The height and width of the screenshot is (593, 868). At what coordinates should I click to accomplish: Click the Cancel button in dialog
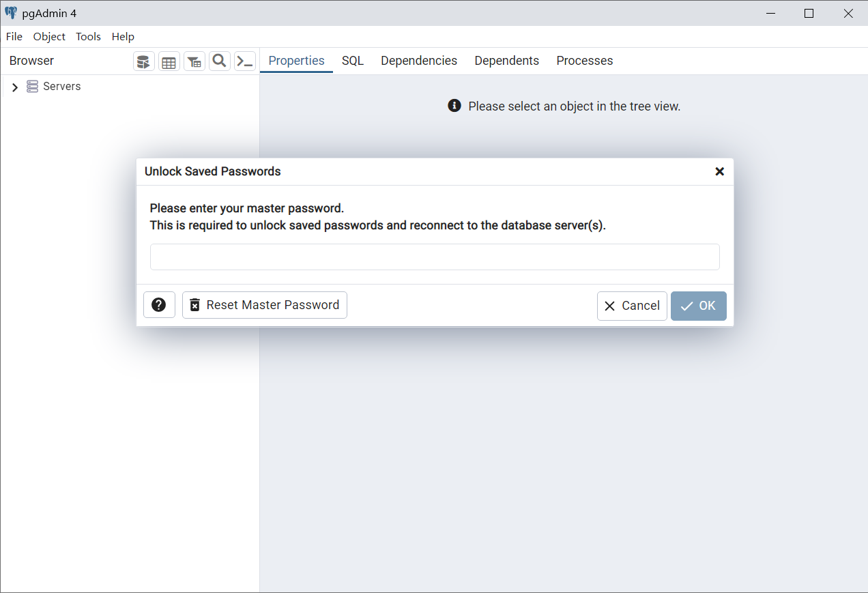632,306
